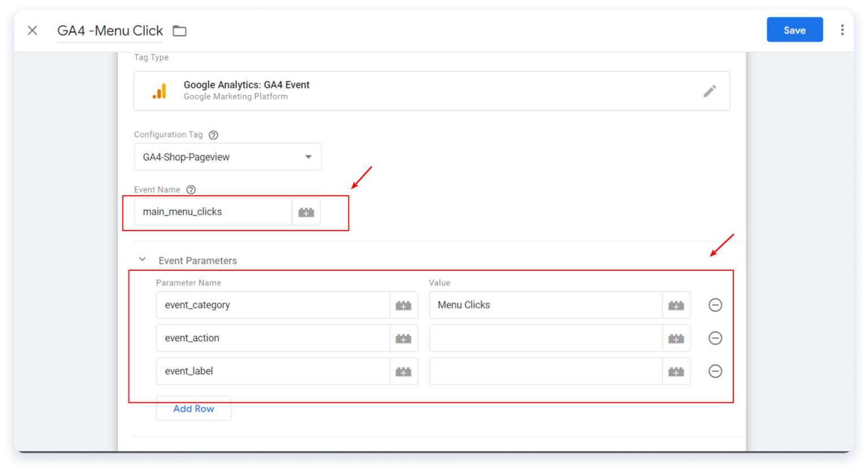Click the folder icon beside the tag name
Screen dimensions: 868x472
179,31
